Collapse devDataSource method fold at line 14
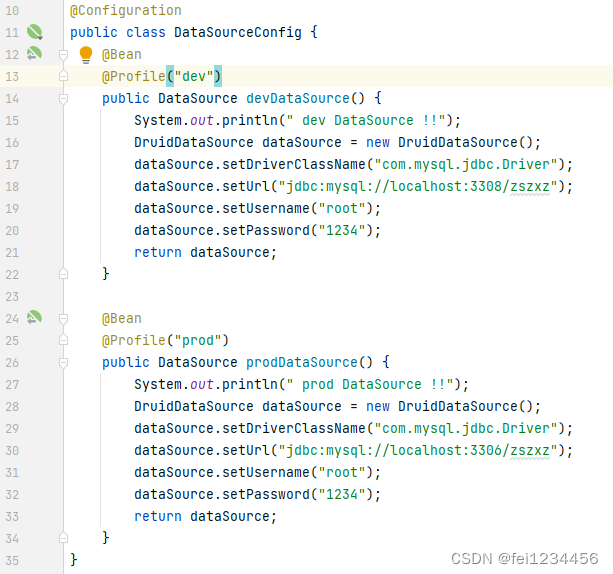Screen dimensions: 613x574 coord(63,99)
